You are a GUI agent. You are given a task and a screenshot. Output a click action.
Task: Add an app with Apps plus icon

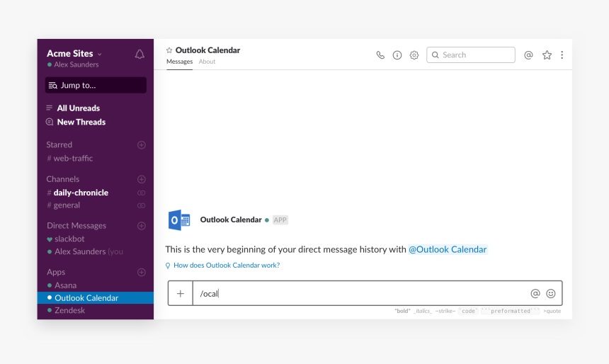[x=142, y=273]
